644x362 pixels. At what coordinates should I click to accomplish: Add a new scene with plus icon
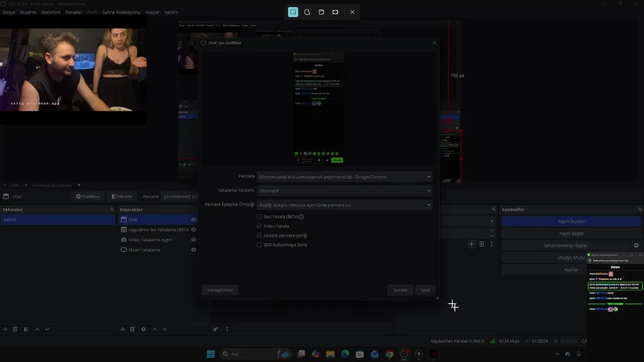(6, 329)
